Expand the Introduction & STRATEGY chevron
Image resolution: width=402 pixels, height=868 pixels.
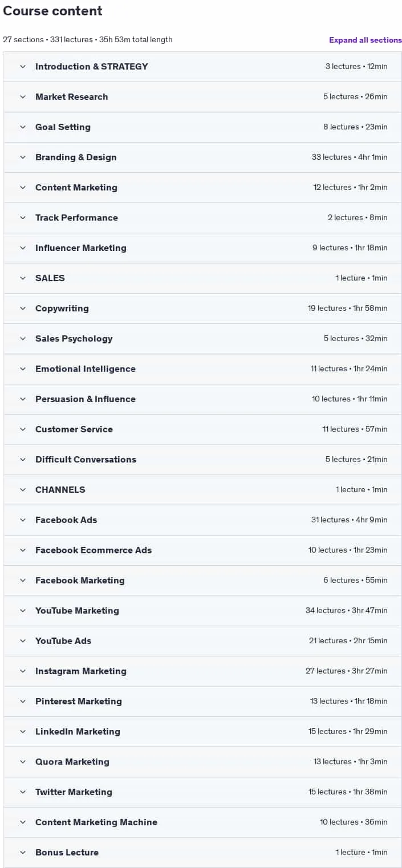23,66
